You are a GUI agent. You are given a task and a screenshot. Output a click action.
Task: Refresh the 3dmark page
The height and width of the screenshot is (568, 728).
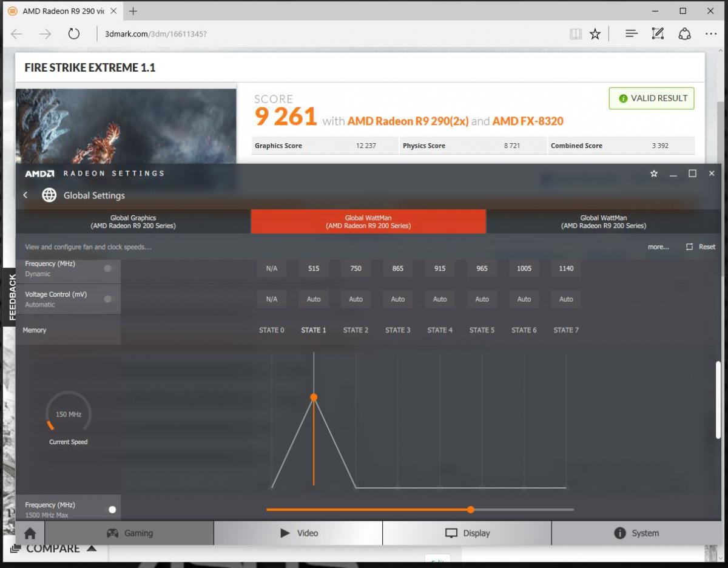(x=74, y=34)
